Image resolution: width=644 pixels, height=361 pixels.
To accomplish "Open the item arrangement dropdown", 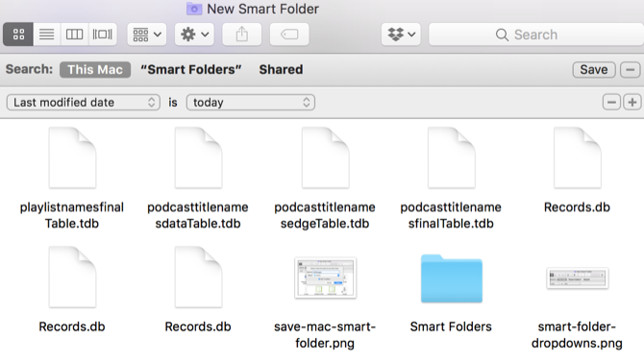I will [147, 35].
